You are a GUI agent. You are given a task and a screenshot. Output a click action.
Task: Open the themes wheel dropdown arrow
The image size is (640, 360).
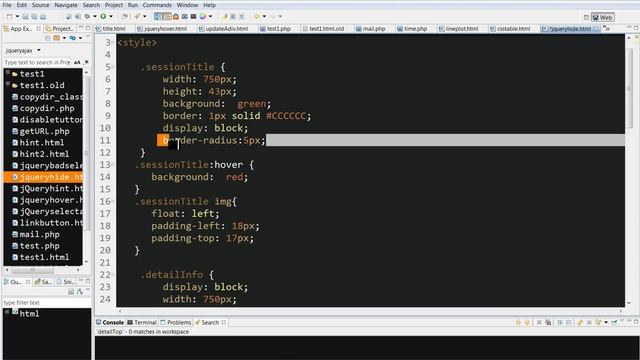[210, 16]
